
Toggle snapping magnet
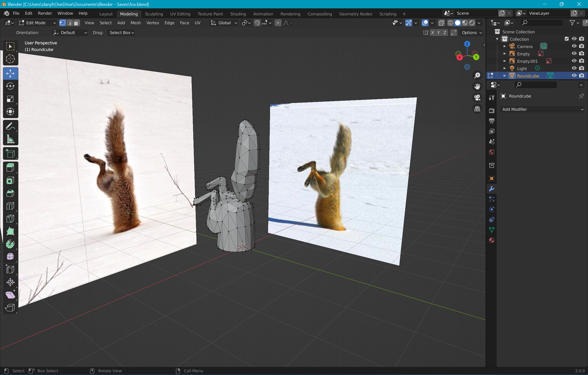point(257,23)
